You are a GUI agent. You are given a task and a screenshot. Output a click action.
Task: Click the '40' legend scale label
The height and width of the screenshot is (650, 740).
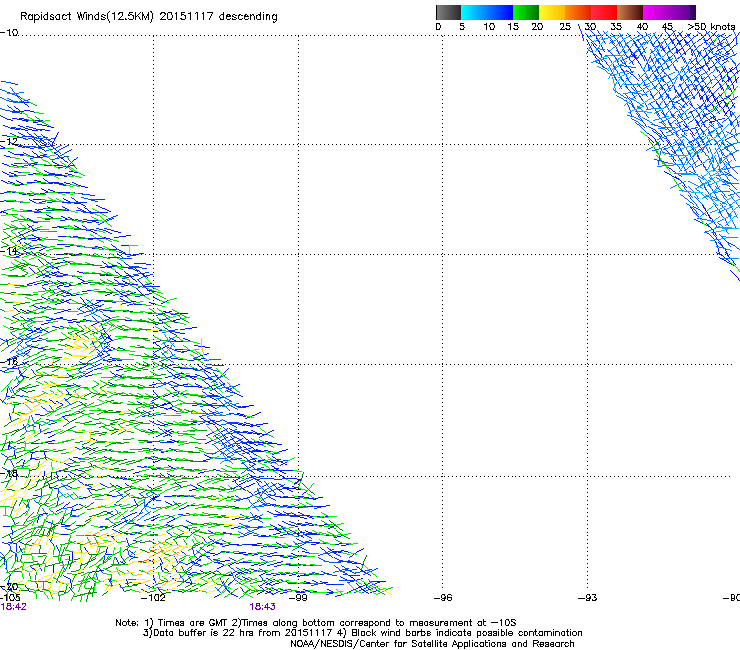tap(642, 27)
